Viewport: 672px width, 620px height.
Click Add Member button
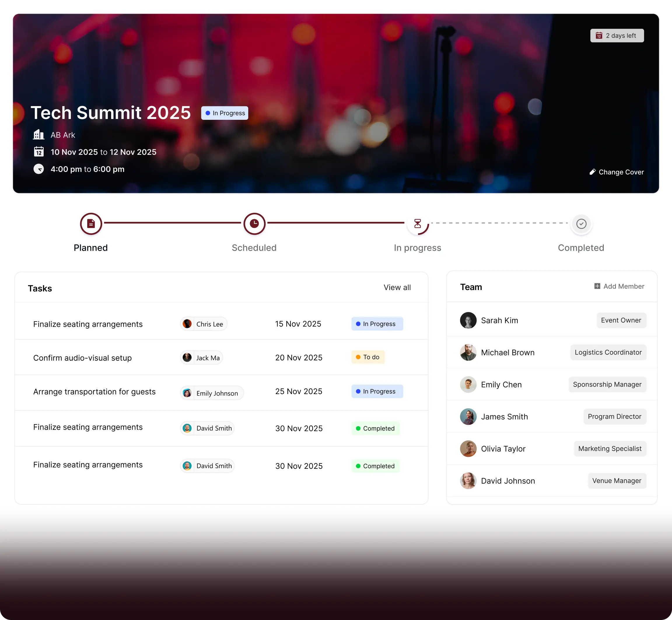(619, 286)
